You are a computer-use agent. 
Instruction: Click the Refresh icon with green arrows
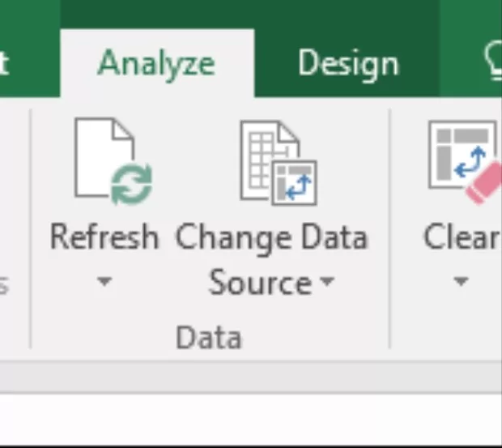pos(110,162)
